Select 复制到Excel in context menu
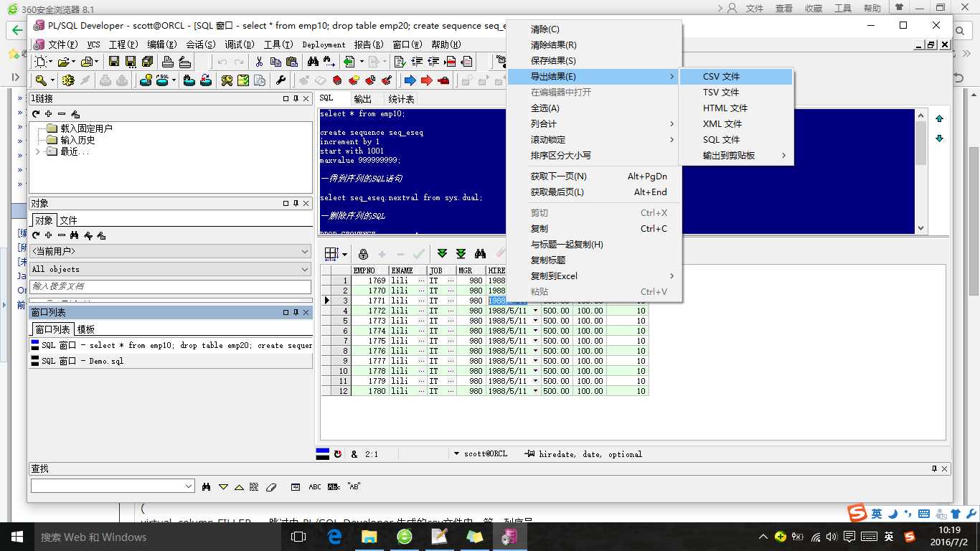Image resolution: width=980 pixels, height=551 pixels. pyautogui.click(x=593, y=276)
